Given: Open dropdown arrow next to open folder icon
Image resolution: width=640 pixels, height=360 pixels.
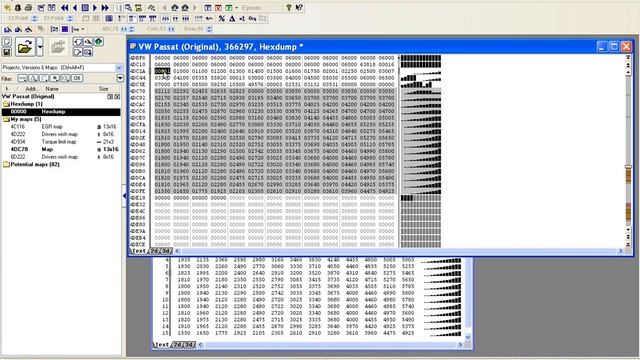Looking at the screenshot, I should [x=40, y=47].
